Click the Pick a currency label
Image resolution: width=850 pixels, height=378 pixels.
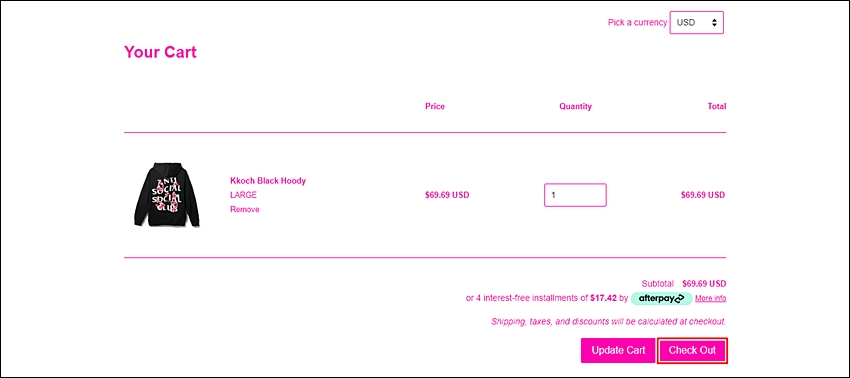pos(638,23)
